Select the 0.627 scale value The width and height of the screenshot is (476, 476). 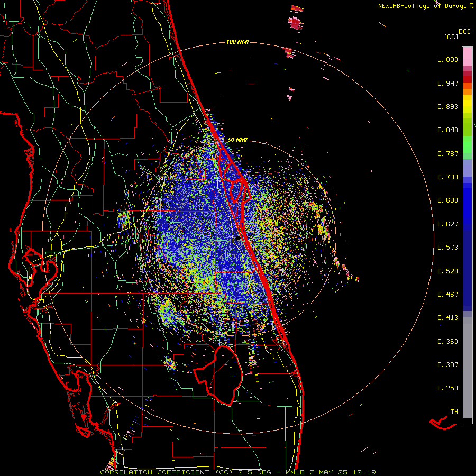pos(448,224)
